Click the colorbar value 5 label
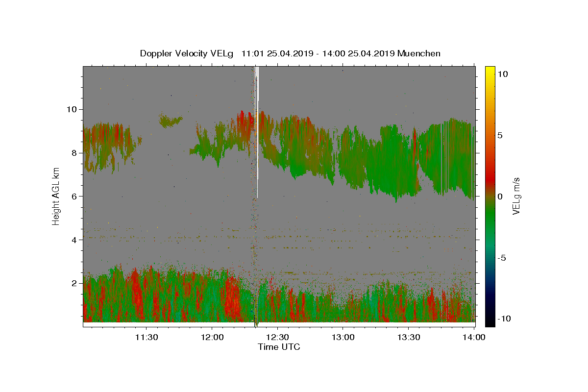Viewport: 588px width, 392px height. [500, 135]
